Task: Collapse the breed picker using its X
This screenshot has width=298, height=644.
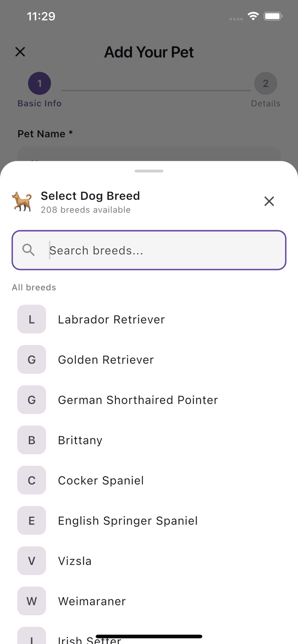Action: (269, 201)
